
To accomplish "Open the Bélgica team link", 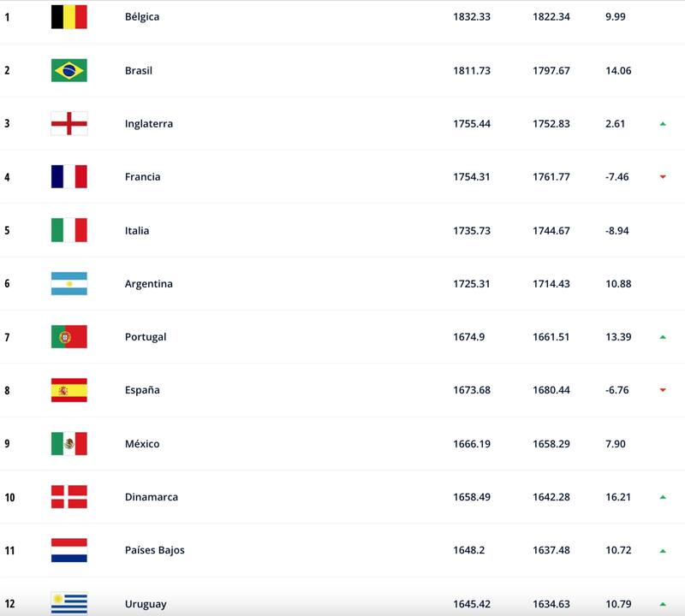I will point(142,17).
